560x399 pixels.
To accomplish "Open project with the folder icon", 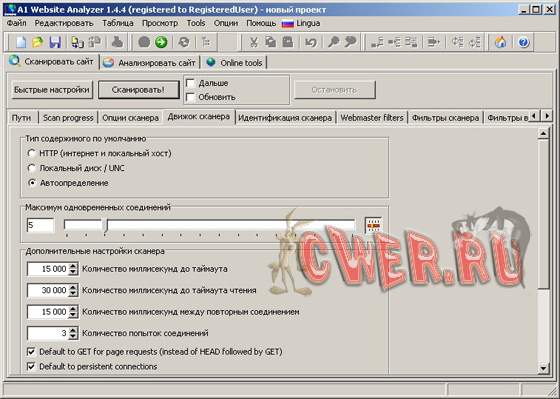I will (38, 42).
